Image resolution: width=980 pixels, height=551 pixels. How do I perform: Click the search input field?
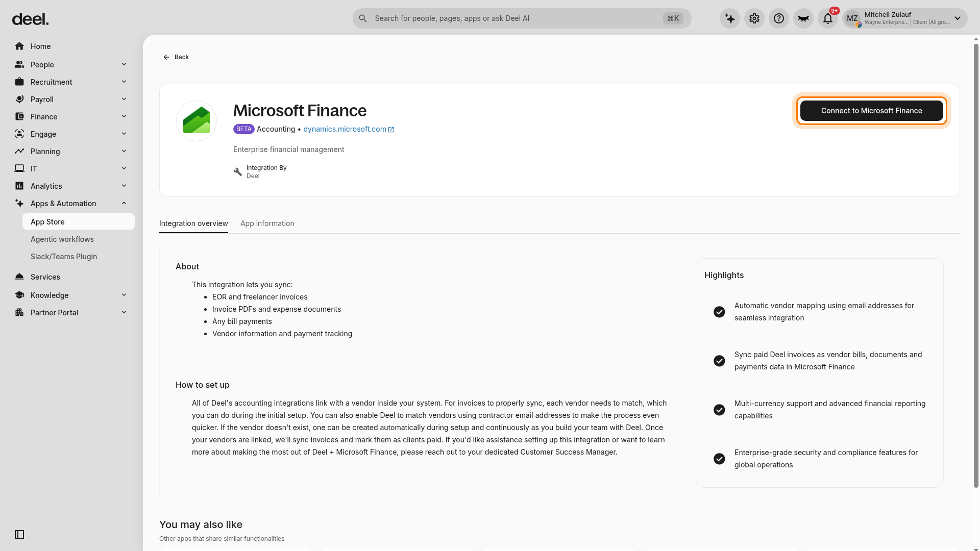click(522, 18)
